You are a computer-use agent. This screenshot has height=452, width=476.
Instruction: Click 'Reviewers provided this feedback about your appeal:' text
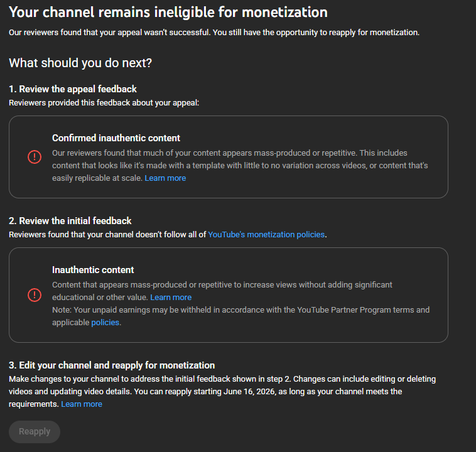(x=104, y=103)
